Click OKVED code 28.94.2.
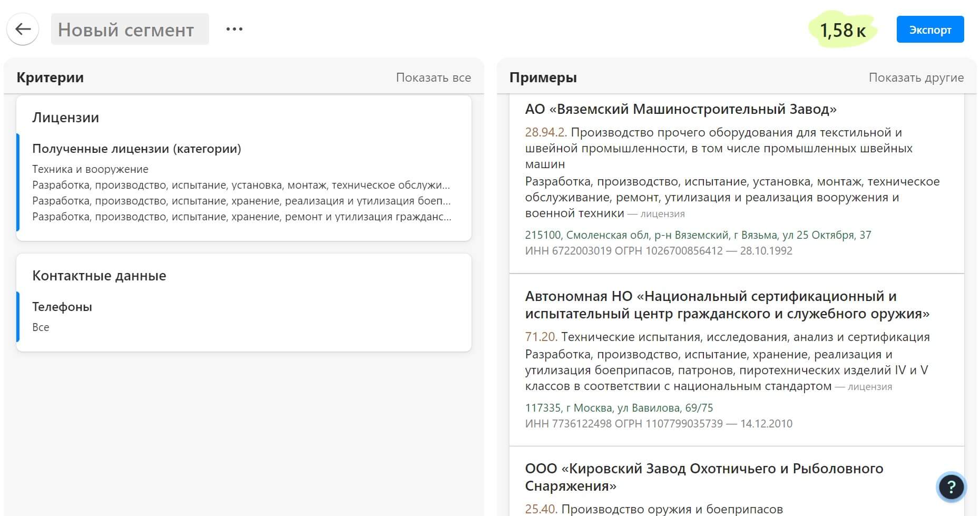 [x=546, y=132]
